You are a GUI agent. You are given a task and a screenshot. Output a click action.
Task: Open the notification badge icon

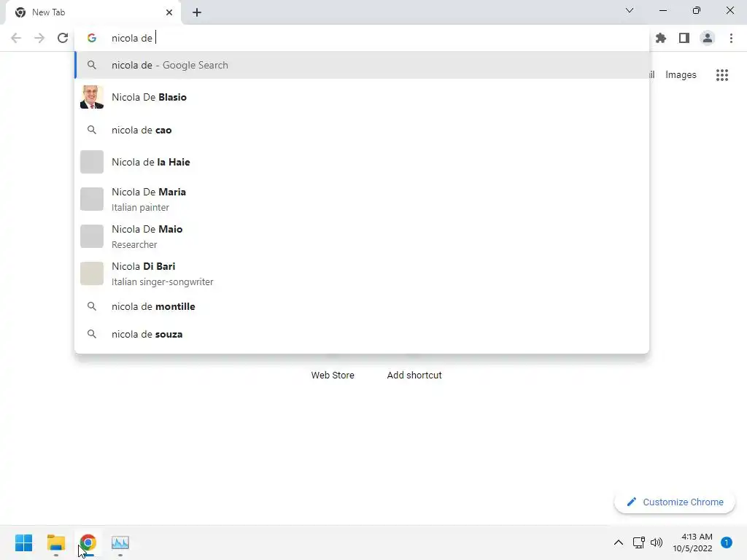727,542
